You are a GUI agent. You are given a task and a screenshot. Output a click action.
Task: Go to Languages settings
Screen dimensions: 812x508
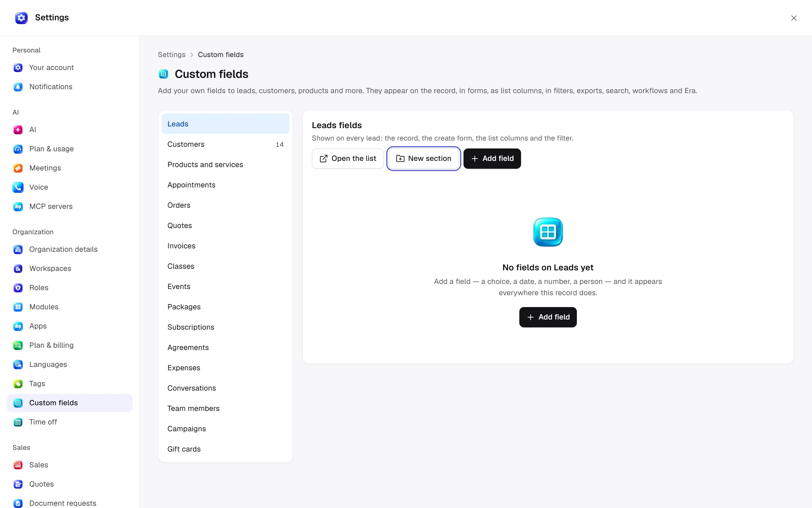point(70,364)
